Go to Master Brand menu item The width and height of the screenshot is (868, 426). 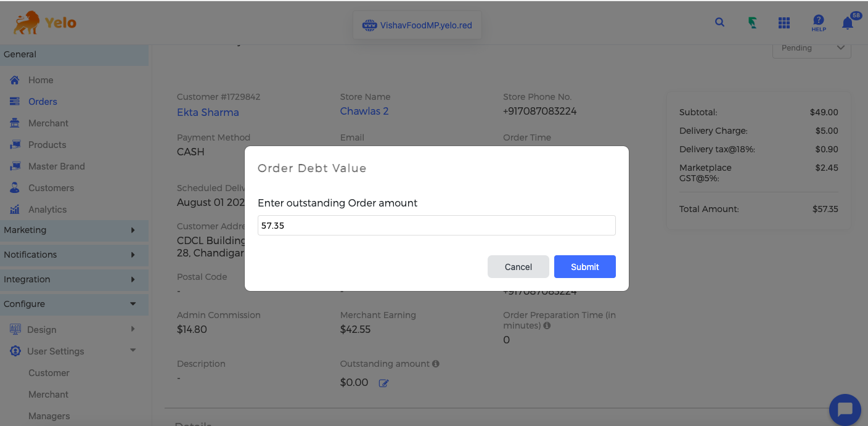[x=56, y=166]
